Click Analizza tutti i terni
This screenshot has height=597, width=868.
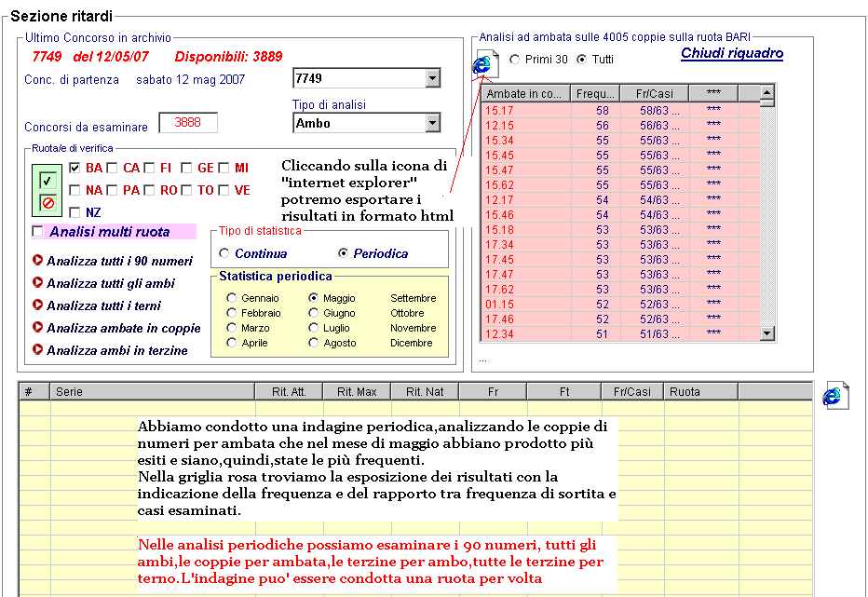pyautogui.click(x=103, y=305)
